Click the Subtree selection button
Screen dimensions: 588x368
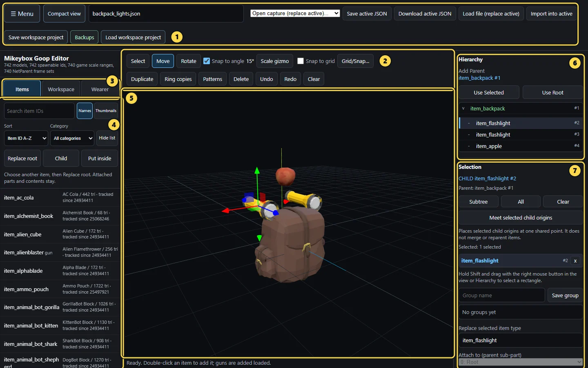pyautogui.click(x=479, y=202)
